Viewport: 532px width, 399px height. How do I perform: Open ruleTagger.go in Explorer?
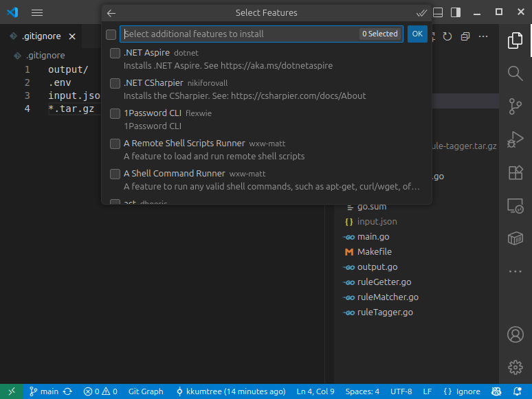point(385,312)
